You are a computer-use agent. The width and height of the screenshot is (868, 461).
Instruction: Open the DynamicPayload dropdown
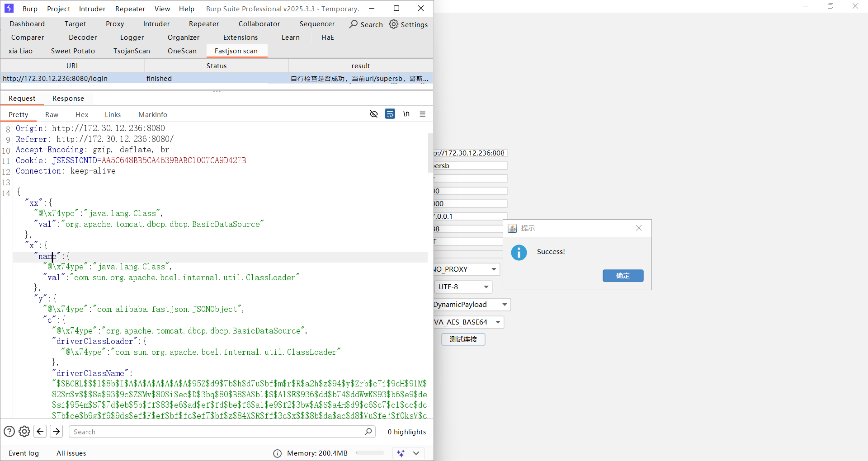[472, 305]
